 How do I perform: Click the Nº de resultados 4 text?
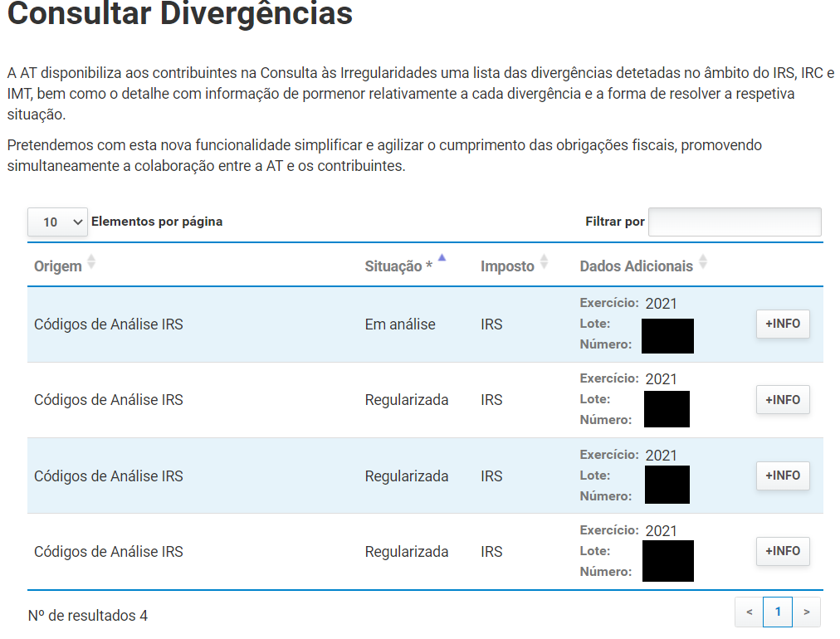pyautogui.click(x=88, y=616)
